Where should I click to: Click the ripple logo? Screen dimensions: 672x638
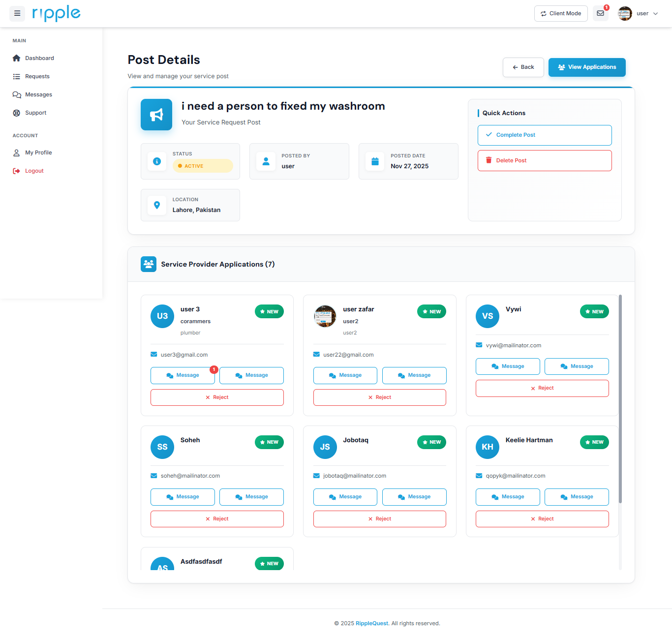[56, 14]
